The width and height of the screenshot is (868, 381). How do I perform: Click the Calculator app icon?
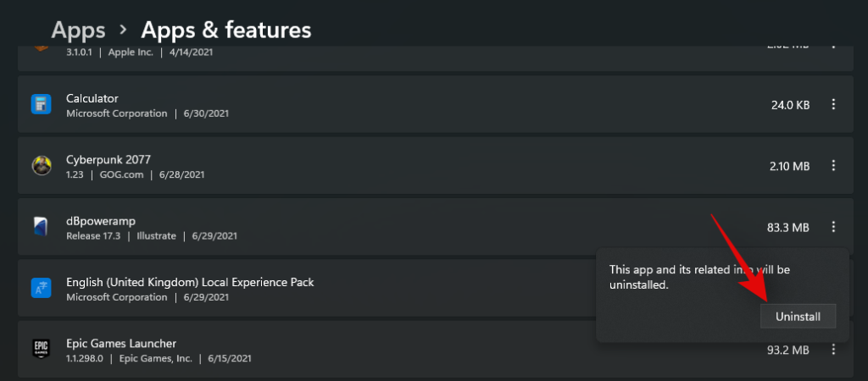coord(42,105)
